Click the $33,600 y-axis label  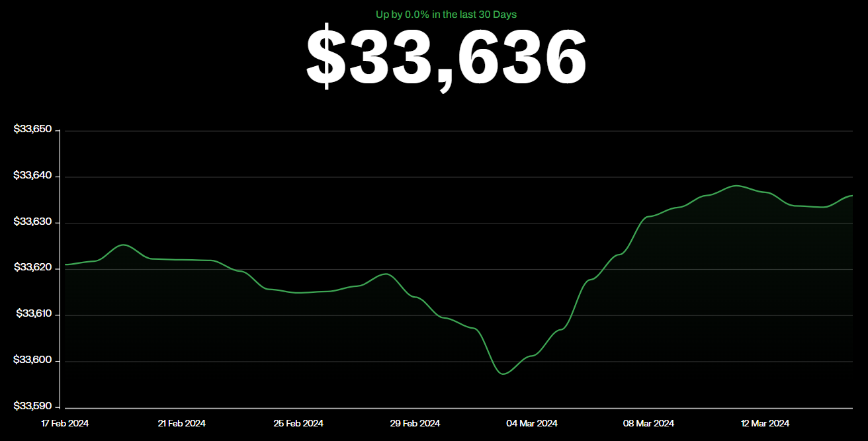click(32, 360)
